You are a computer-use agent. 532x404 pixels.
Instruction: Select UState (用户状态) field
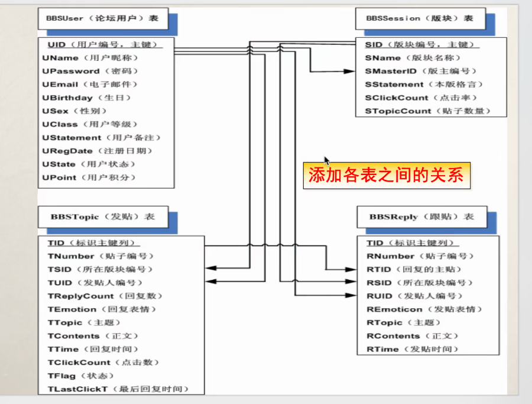89,164
